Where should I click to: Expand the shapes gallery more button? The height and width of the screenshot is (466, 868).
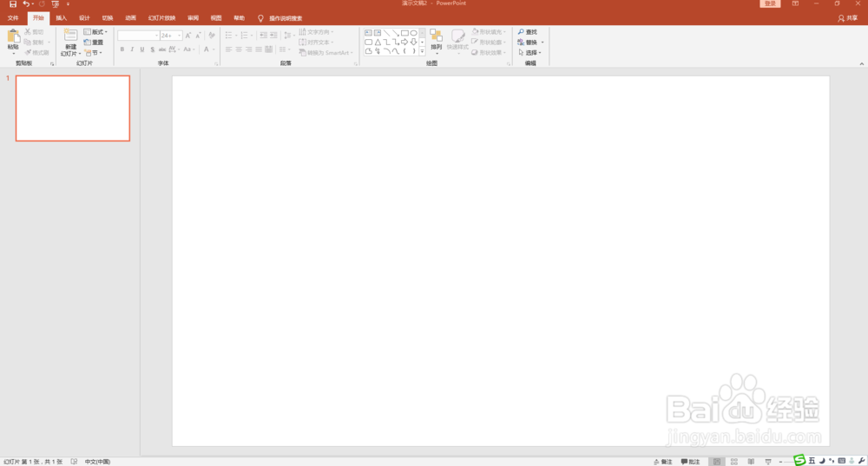point(422,51)
